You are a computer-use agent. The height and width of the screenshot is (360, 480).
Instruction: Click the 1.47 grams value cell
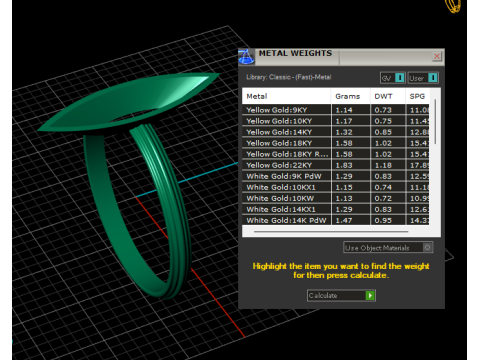pos(351,220)
